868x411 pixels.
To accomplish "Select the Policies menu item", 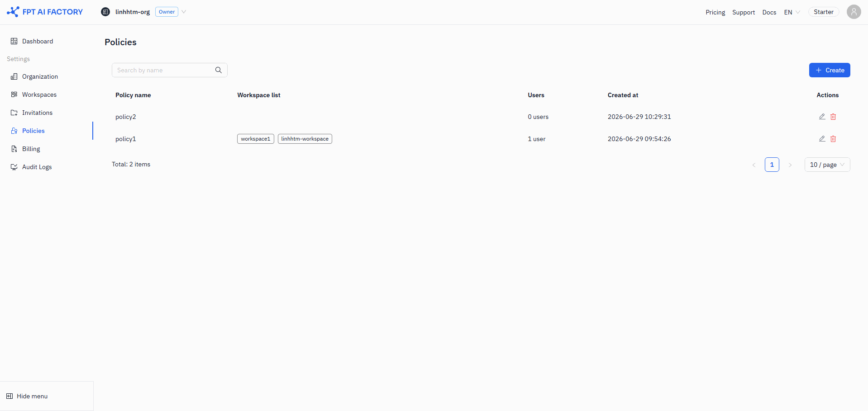I will tap(33, 131).
